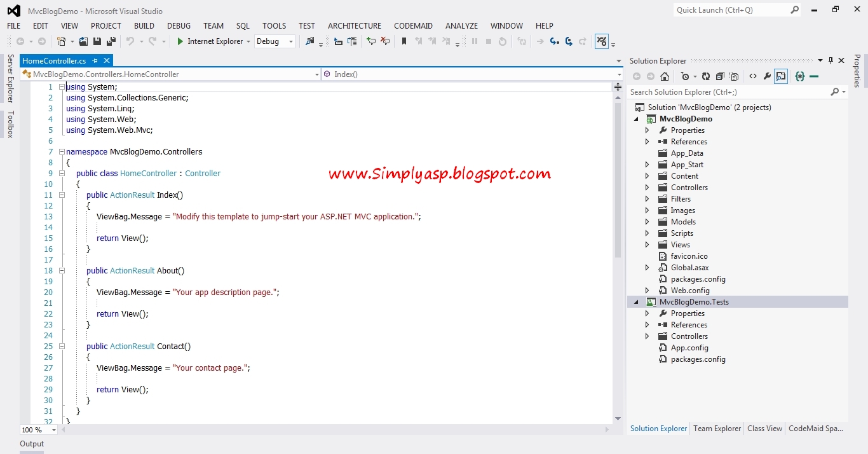
Task: Click the Quick Launch search field
Action: click(731, 10)
